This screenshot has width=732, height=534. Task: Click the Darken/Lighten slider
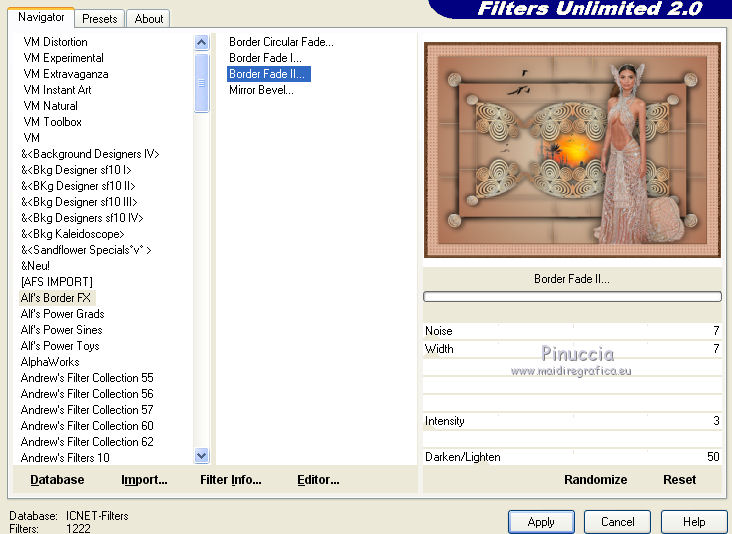tap(572, 457)
